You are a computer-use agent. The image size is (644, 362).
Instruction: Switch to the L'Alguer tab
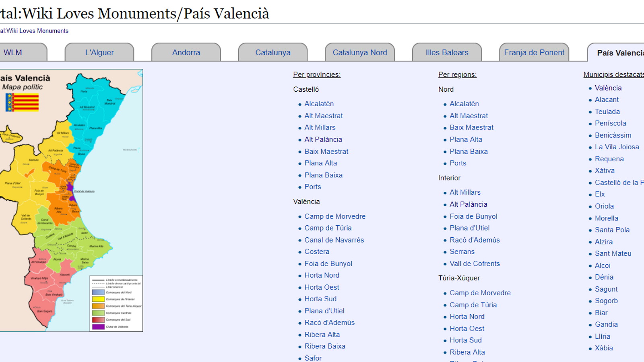click(x=99, y=53)
